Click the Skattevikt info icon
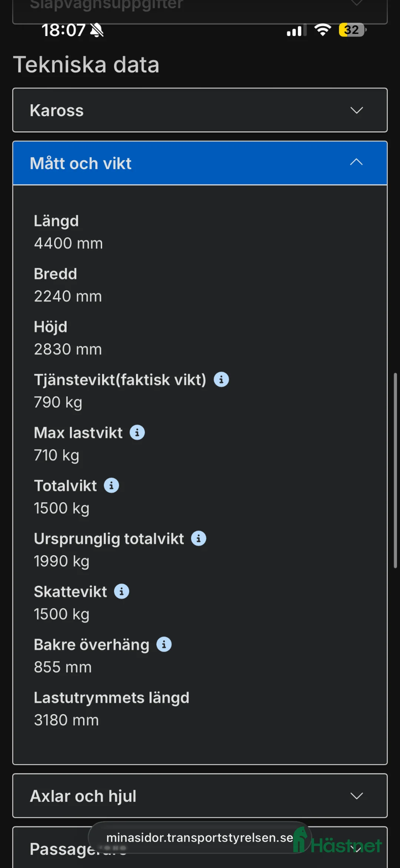This screenshot has height=868, width=400. (x=121, y=591)
